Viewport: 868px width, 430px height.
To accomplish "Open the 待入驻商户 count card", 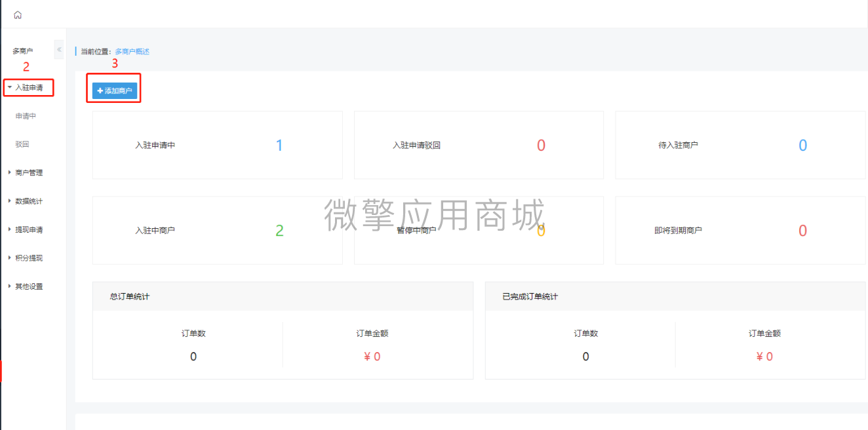I will 740,145.
